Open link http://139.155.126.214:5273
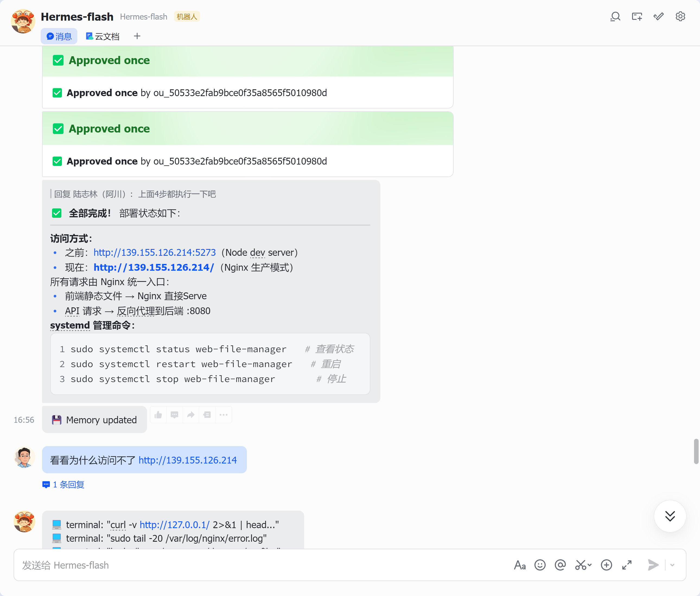The height and width of the screenshot is (596, 700). click(x=155, y=253)
